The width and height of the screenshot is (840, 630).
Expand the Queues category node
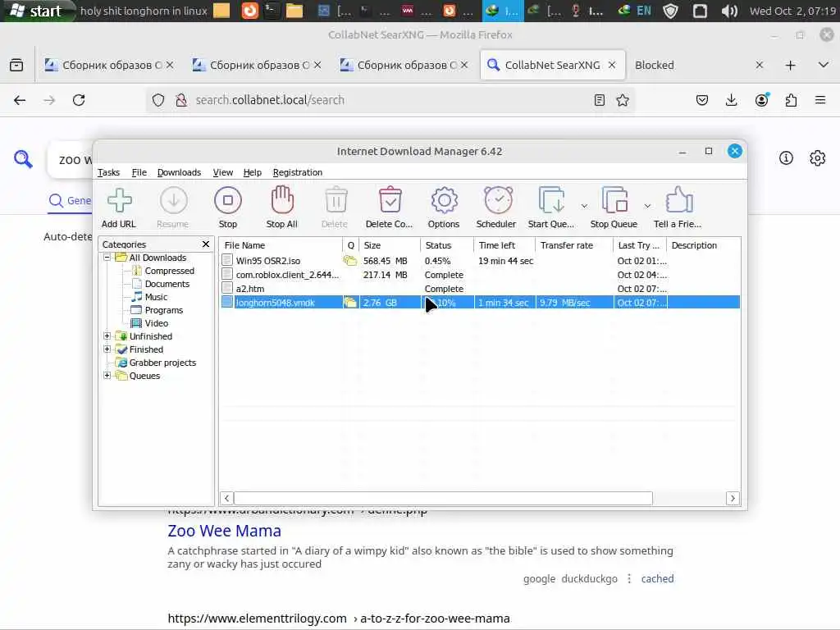107,376
